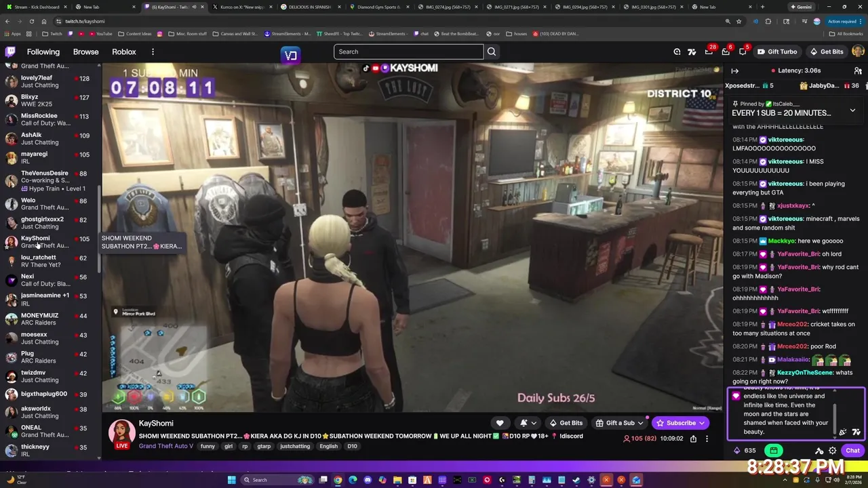Click the English tag
This screenshot has width=868, height=488.
[328, 446]
